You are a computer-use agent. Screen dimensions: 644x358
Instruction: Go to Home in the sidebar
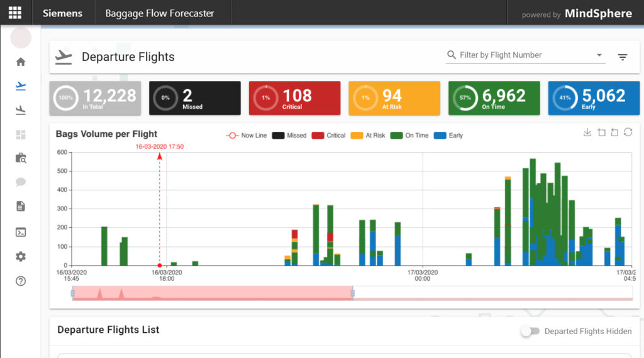21,62
